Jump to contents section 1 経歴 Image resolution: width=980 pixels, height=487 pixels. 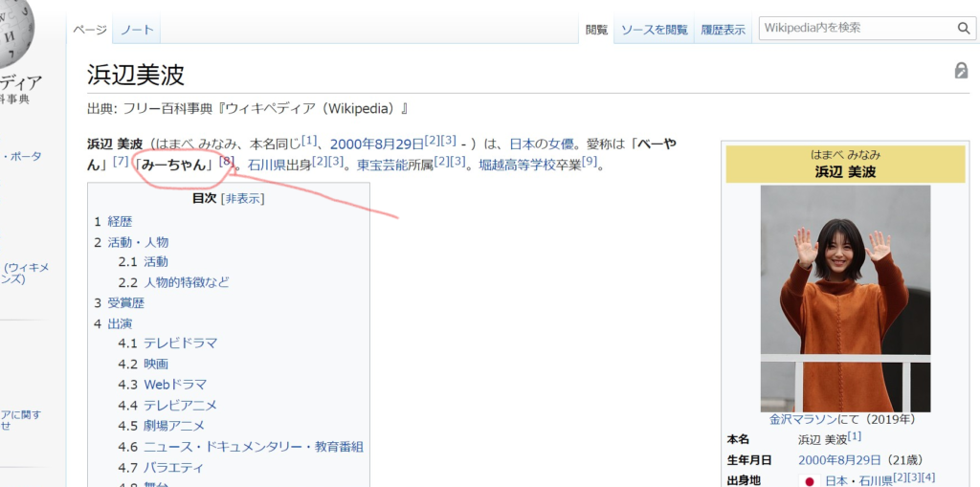(x=114, y=222)
